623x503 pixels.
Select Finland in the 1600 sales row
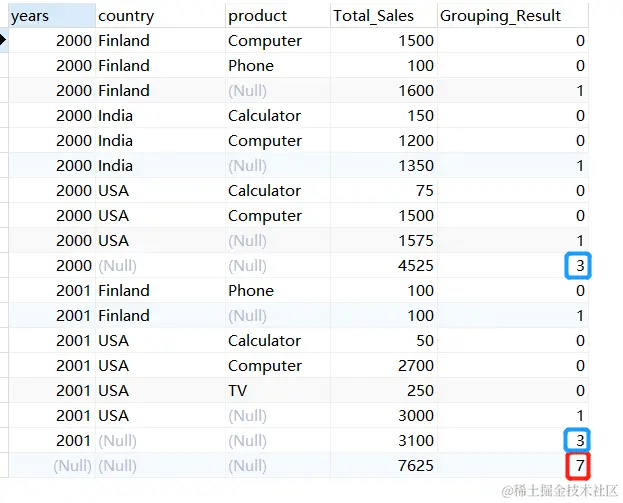coord(161,91)
